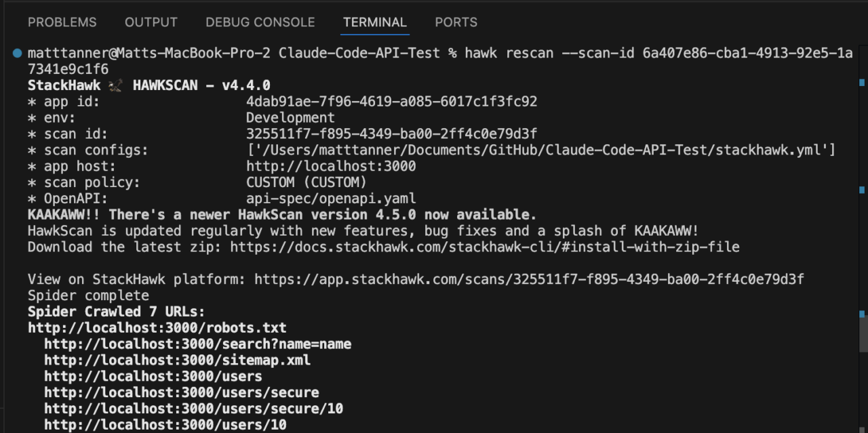This screenshot has height=433, width=868.
Task: Open the localhost robots.txt URL
Action: pyautogui.click(x=157, y=328)
